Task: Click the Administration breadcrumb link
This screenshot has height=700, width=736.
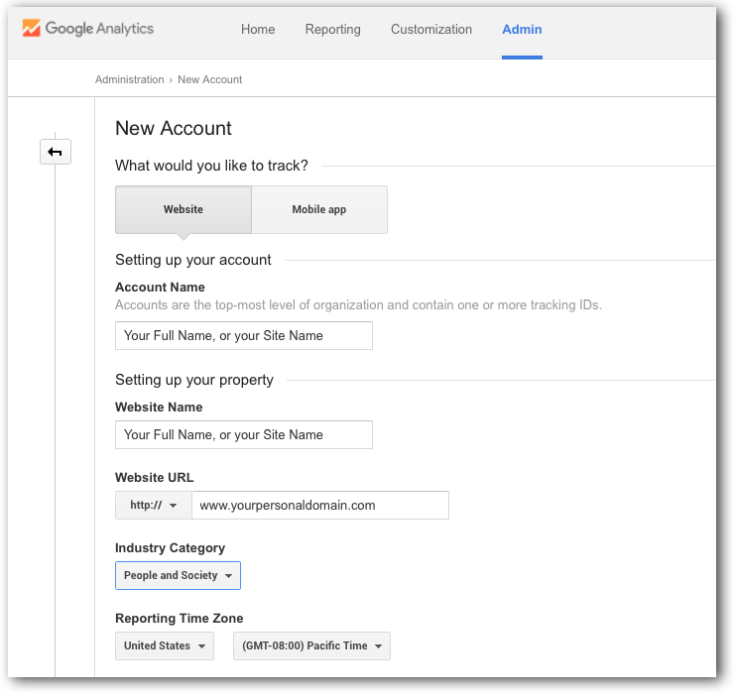Action: coord(130,79)
